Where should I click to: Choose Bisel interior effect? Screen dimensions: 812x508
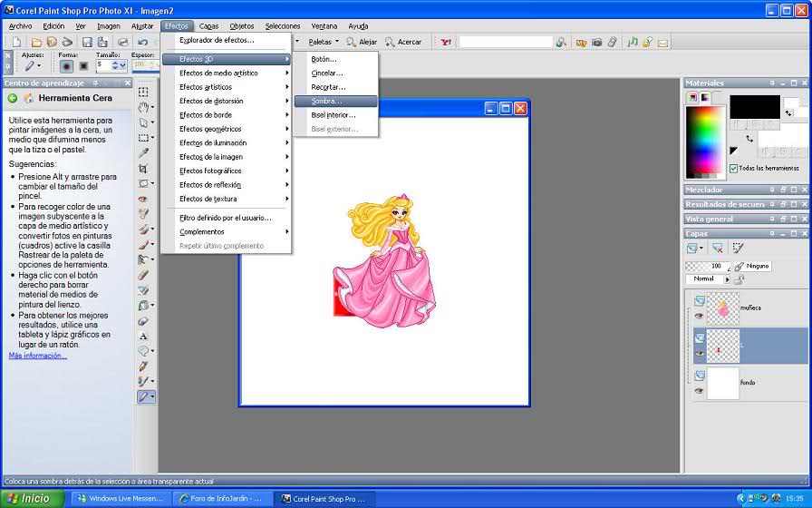[335, 115]
